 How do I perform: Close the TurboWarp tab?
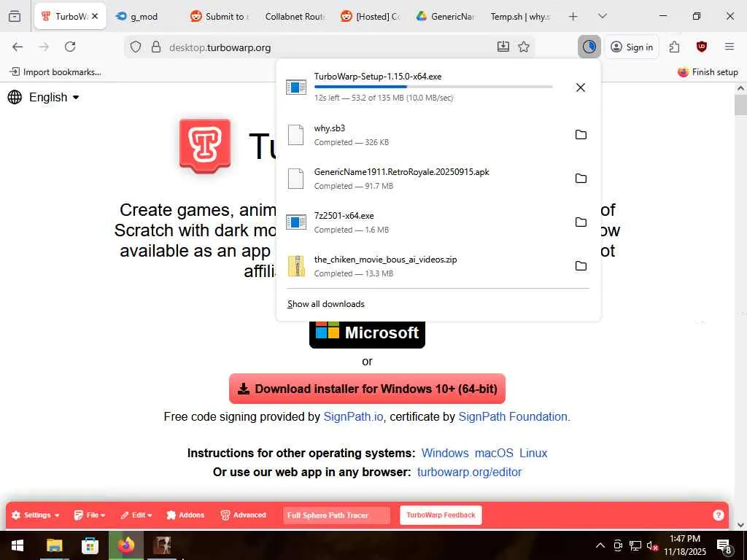[95, 16]
